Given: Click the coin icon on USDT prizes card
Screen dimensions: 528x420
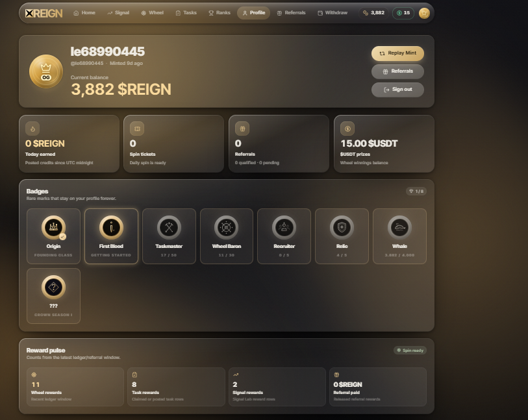Looking at the screenshot, I should pyautogui.click(x=347, y=129).
